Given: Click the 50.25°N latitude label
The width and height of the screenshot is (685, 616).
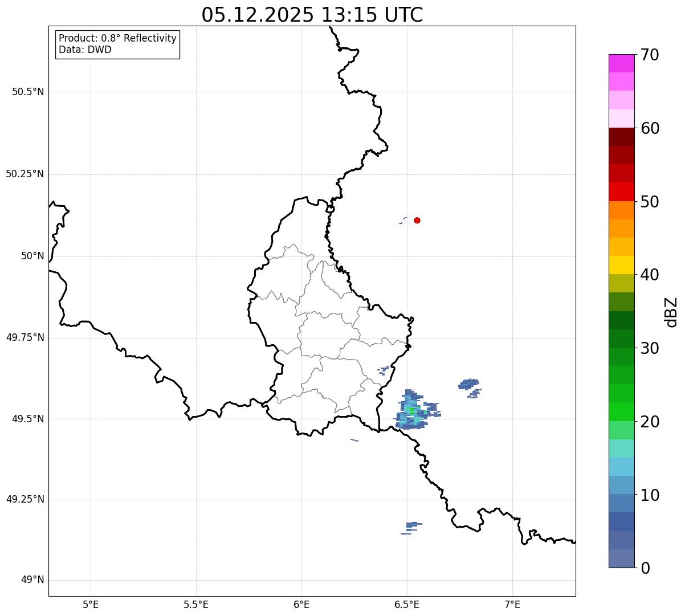Looking at the screenshot, I should coord(25,174).
